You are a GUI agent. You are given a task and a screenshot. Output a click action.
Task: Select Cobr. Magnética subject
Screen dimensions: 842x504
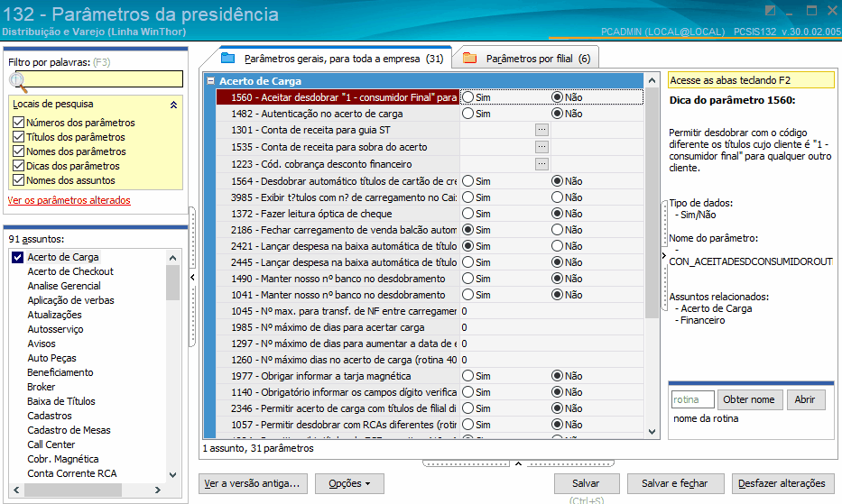click(63, 460)
